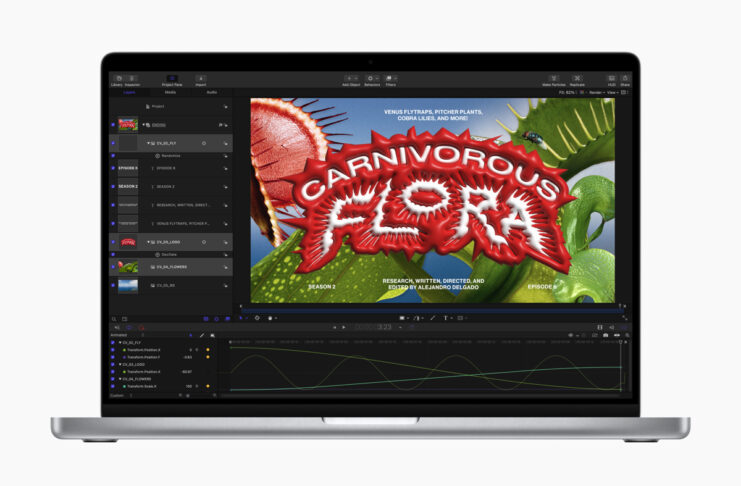
Task: Select the Project row in layers list
Action: [171, 106]
